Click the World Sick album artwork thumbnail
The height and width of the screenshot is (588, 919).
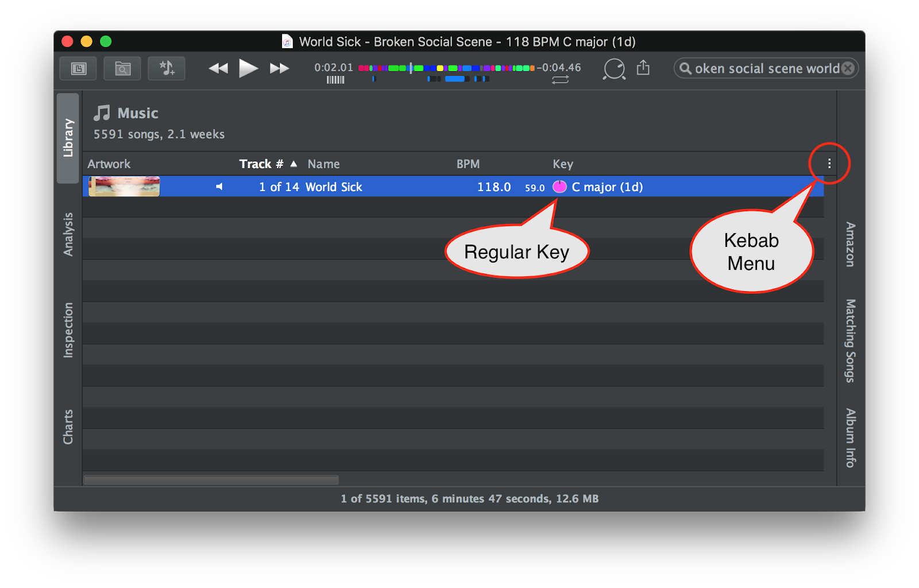[124, 187]
